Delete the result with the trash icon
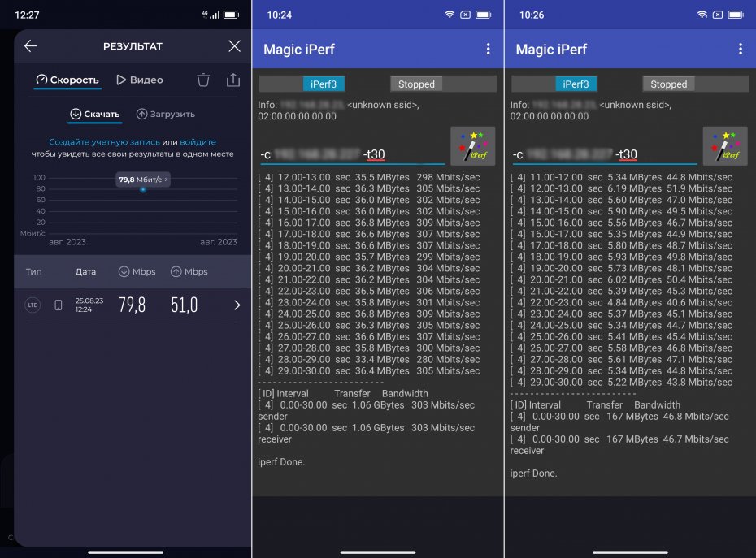This screenshot has height=558, width=756. (203, 80)
